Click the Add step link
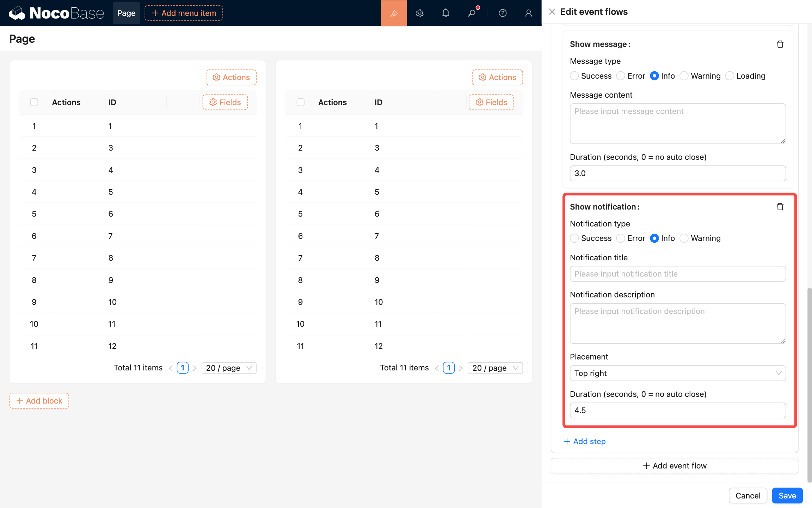 coord(585,441)
